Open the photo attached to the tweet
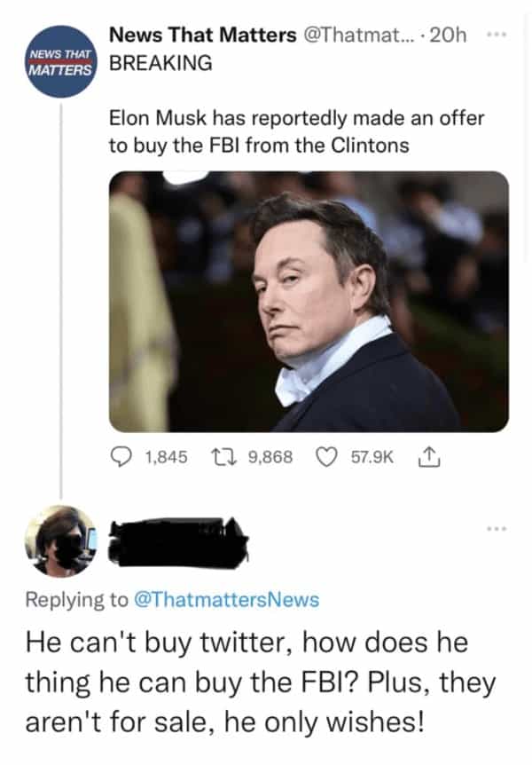 point(309,302)
